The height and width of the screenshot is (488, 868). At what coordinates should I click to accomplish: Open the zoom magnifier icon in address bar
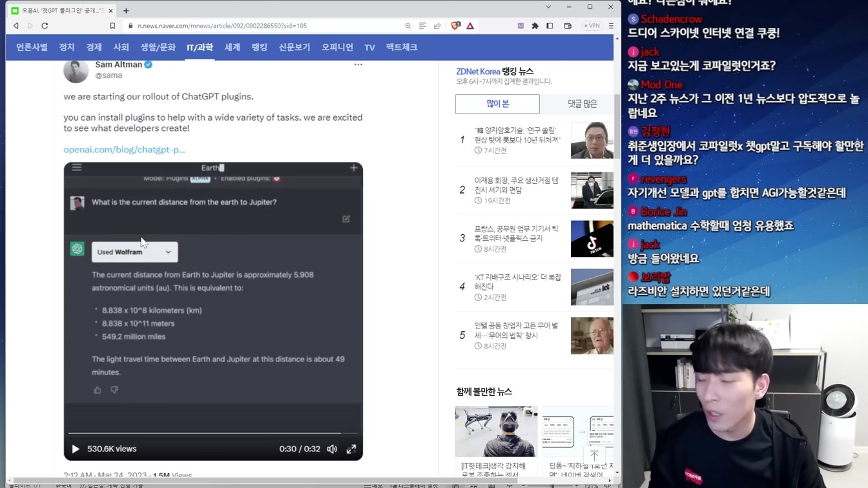click(x=408, y=26)
